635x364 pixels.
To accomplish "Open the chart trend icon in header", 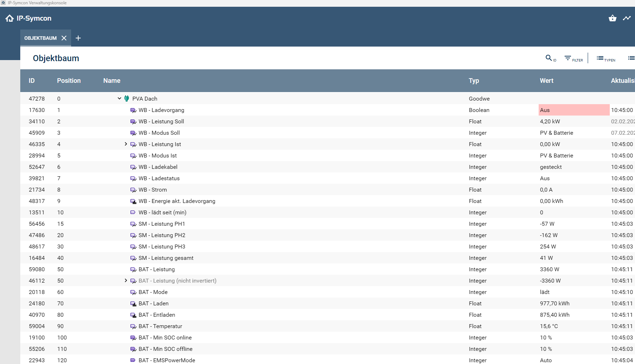I will [x=626, y=18].
